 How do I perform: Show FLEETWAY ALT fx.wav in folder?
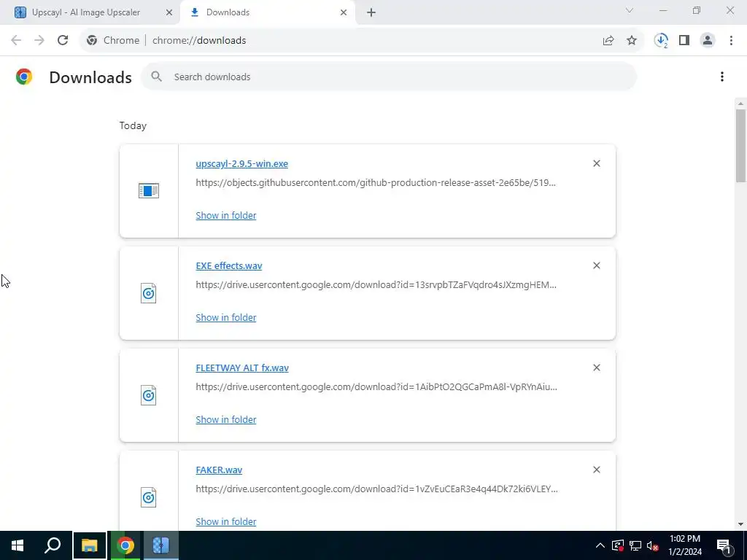[x=226, y=419]
